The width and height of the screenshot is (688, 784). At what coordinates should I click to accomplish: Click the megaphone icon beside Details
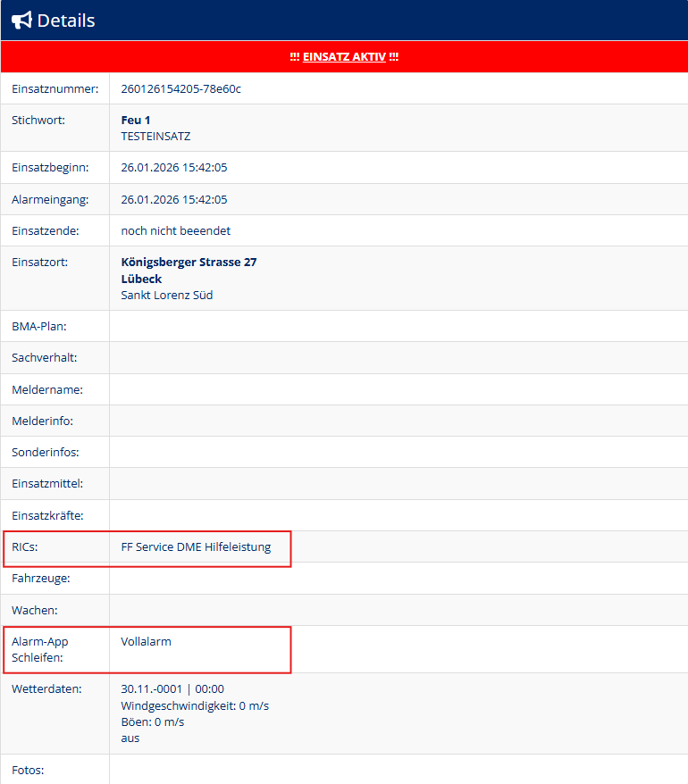(x=21, y=20)
